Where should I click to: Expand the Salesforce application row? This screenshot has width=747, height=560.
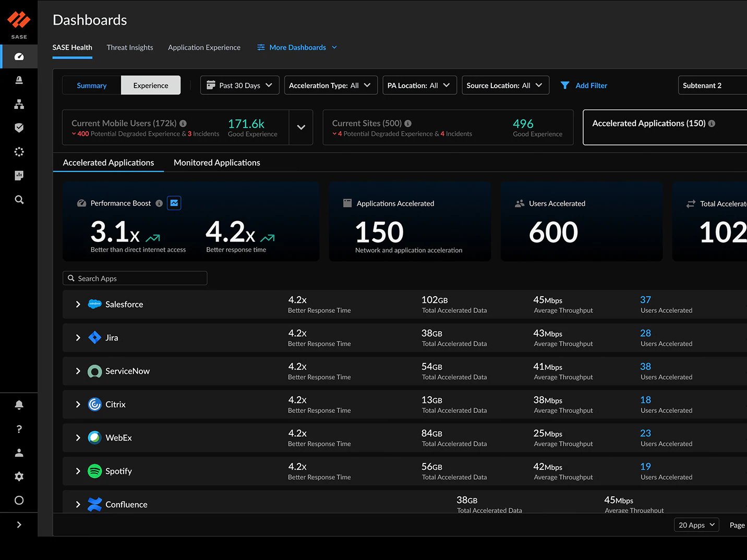click(x=78, y=305)
